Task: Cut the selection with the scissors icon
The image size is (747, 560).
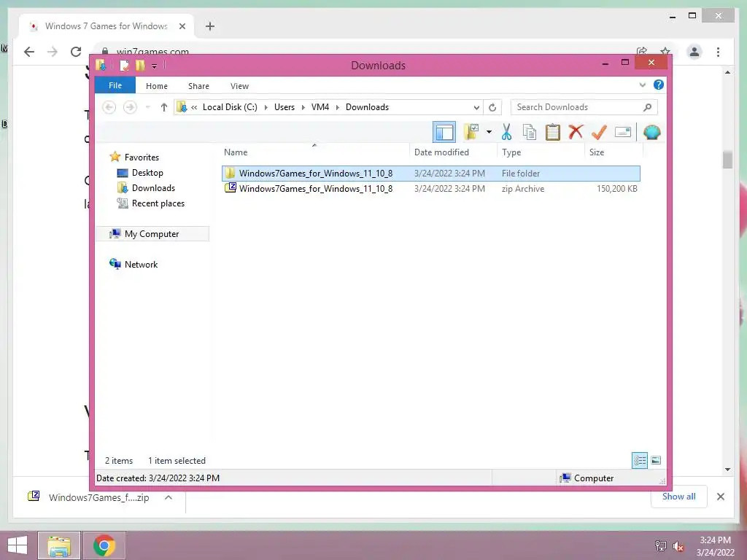Action: tap(506, 133)
